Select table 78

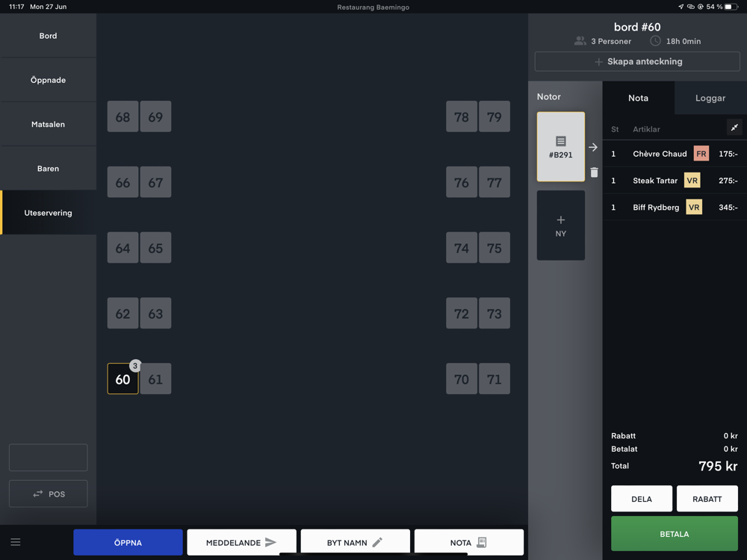click(x=462, y=116)
